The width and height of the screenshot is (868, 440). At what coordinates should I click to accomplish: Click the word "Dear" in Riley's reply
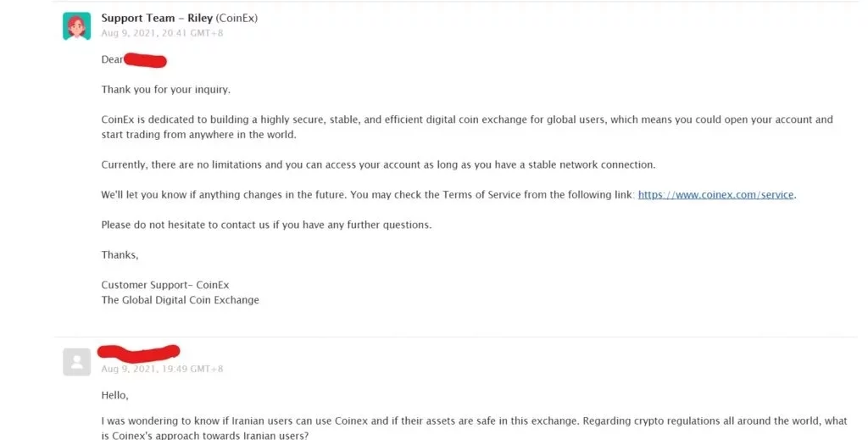pyautogui.click(x=113, y=60)
